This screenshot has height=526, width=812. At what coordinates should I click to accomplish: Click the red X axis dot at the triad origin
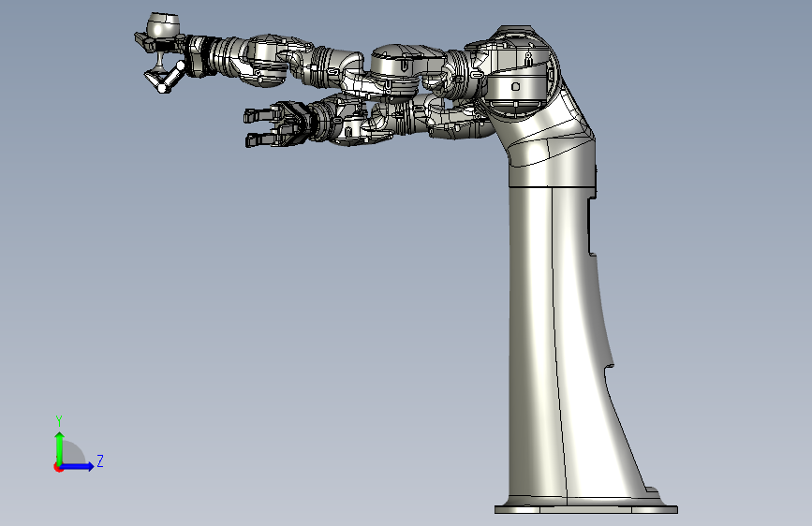point(58,467)
